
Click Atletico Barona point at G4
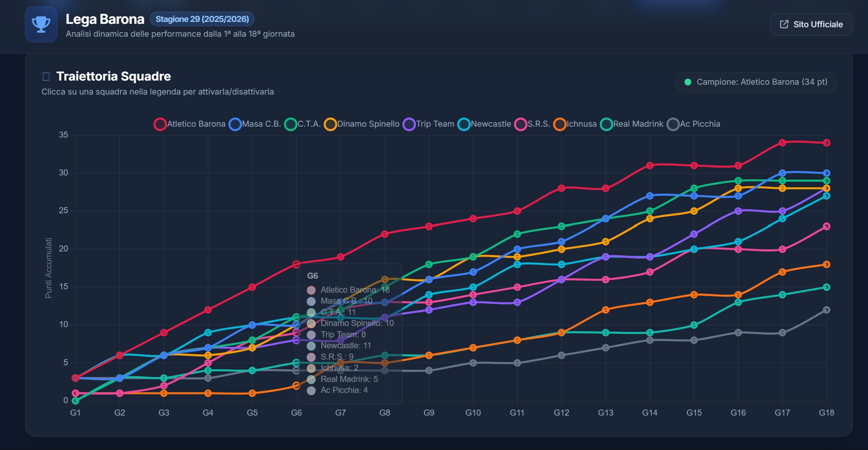208,310
